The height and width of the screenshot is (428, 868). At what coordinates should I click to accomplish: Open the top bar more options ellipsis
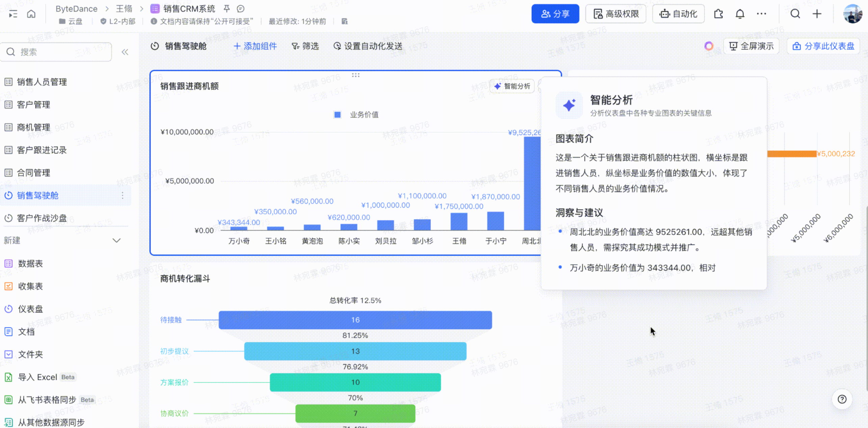761,14
